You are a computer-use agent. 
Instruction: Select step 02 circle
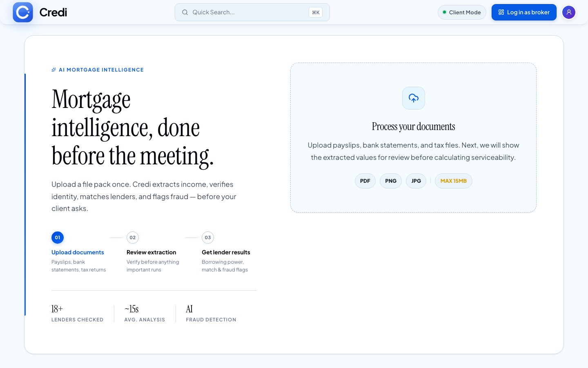pos(133,238)
